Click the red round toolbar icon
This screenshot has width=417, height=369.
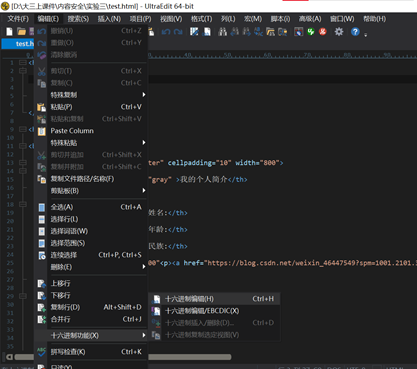pos(323,32)
